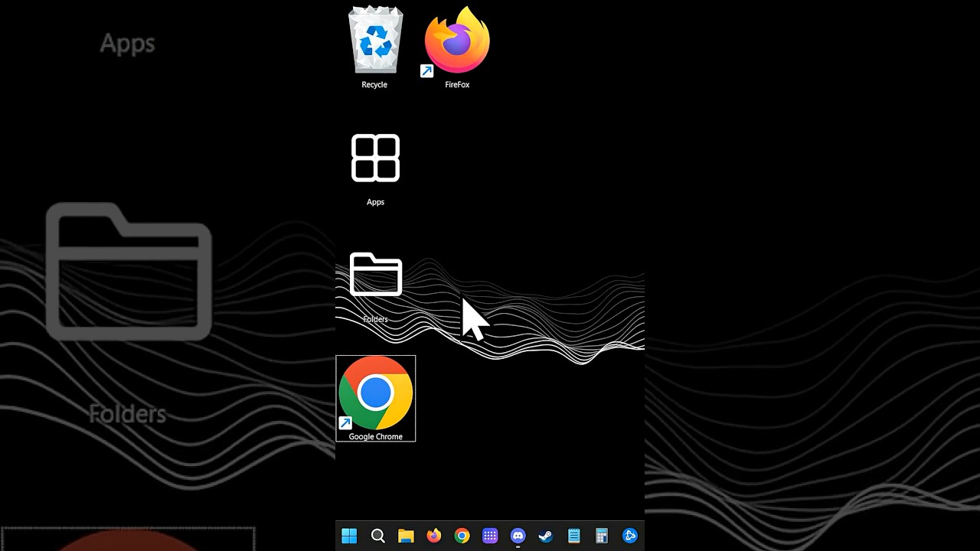Select the Folders desktop icon
The width and height of the screenshot is (980, 551).
click(x=375, y=287)
